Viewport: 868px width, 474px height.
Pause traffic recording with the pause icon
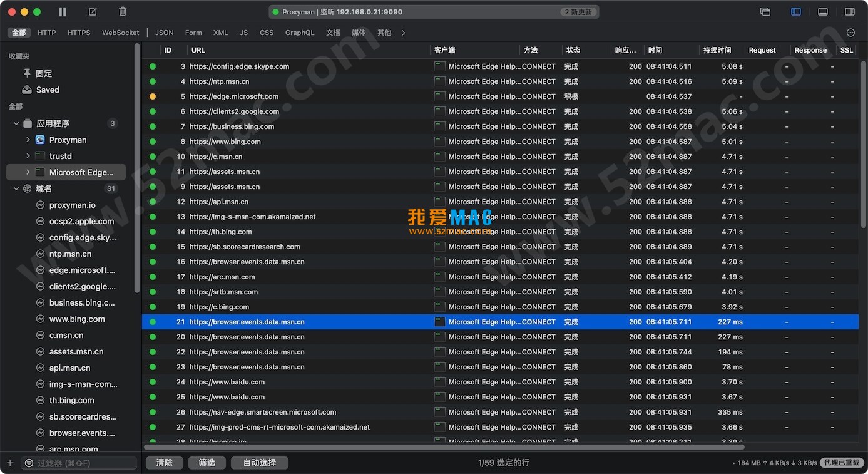click(x=63, y=12)
